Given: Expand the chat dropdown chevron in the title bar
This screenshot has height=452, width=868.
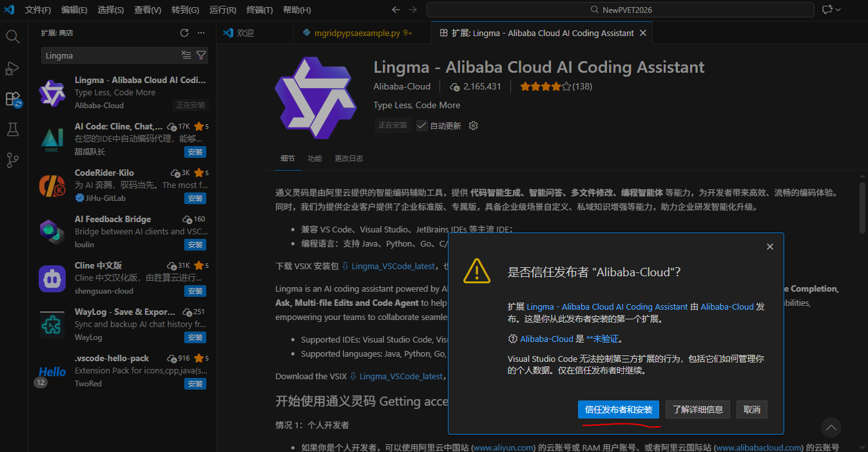Looking at the screenshot, I should point(838,10).
